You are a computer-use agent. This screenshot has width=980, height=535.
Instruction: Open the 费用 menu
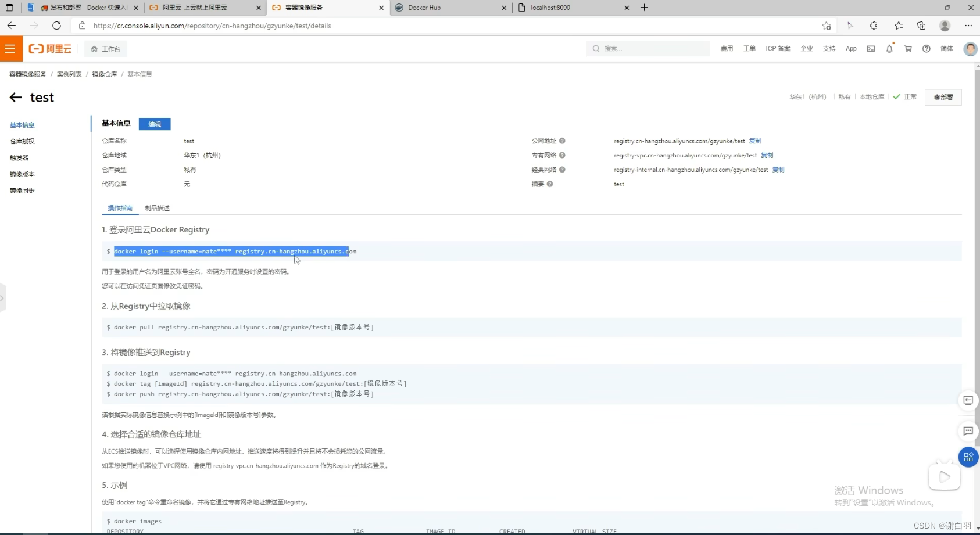tap(727, 49)
